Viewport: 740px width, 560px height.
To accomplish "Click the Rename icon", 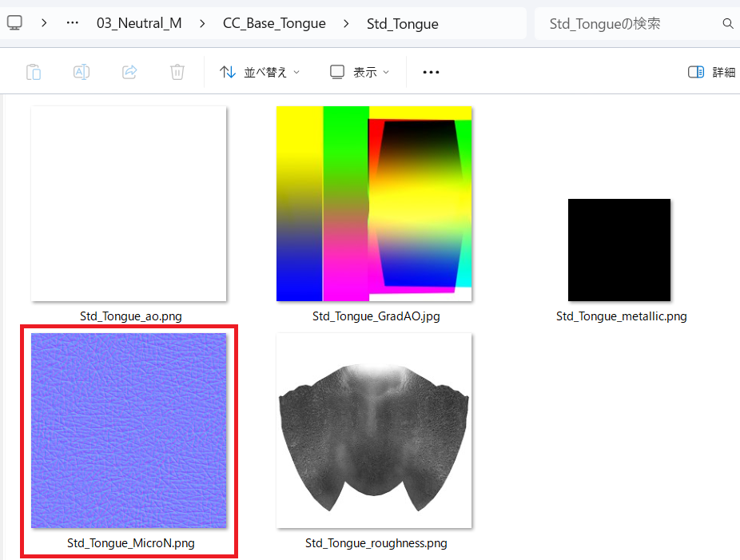I will [x=82, y=72].
